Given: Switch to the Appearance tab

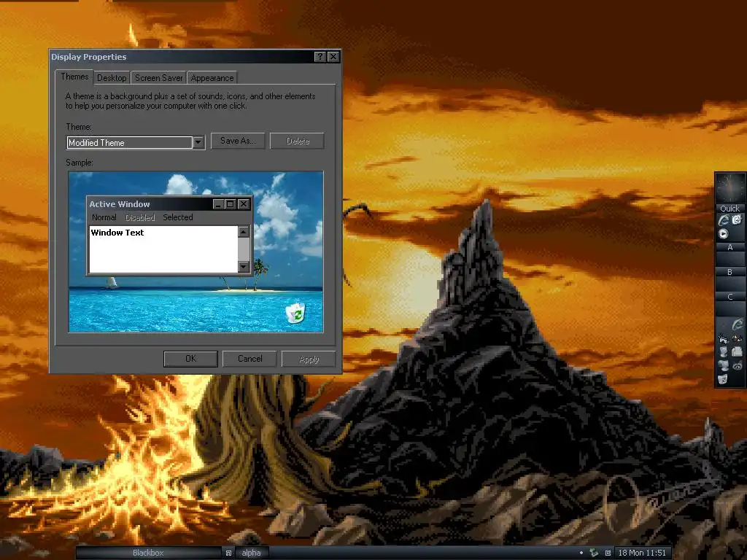Looking at the screenshot, I should click(x=212, y=77).
